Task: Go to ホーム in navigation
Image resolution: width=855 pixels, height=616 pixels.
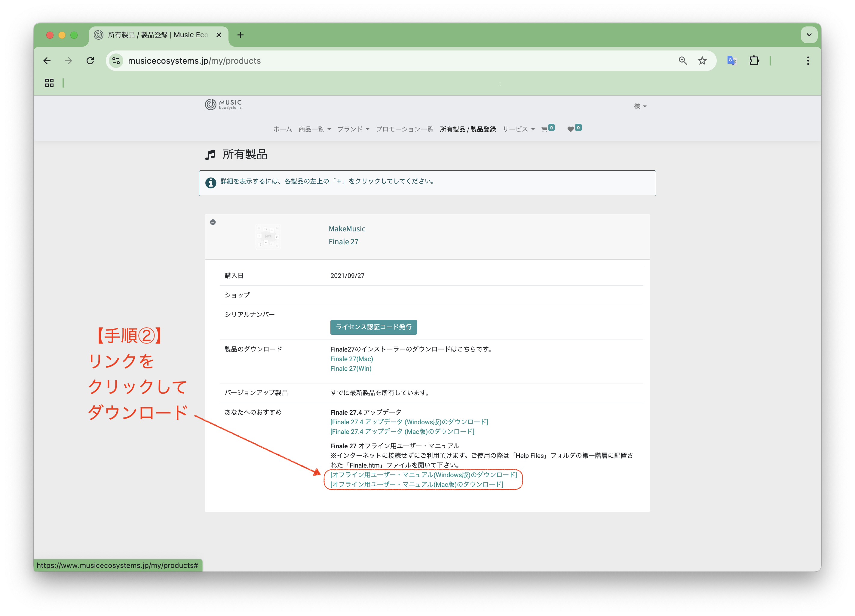Action: [283, 129]
